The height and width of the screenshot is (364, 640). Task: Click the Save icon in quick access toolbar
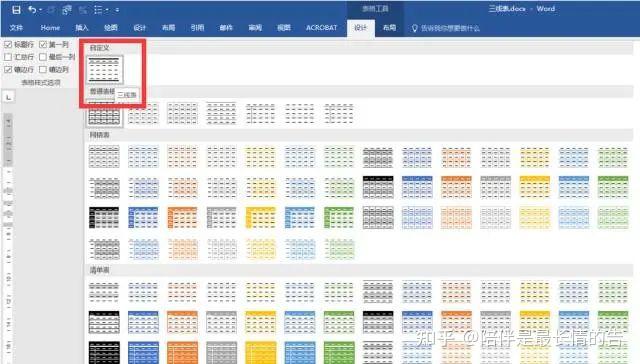(x=16, y=9)
